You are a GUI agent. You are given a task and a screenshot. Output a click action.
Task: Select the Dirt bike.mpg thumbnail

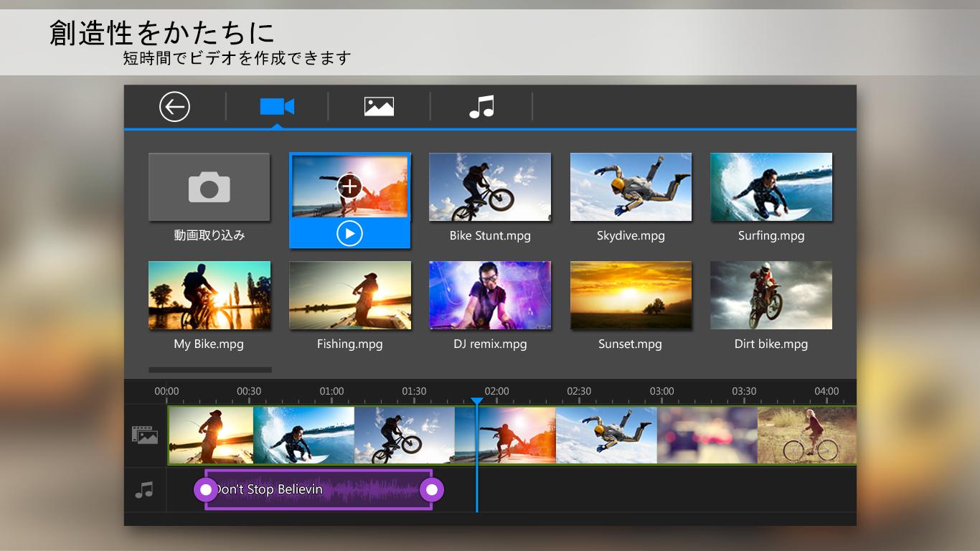point(771,295)
